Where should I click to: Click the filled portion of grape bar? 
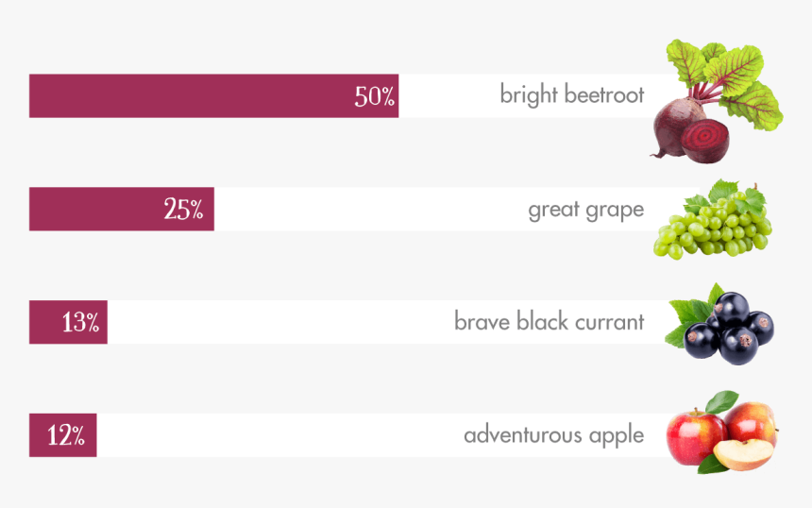[94, 210]
